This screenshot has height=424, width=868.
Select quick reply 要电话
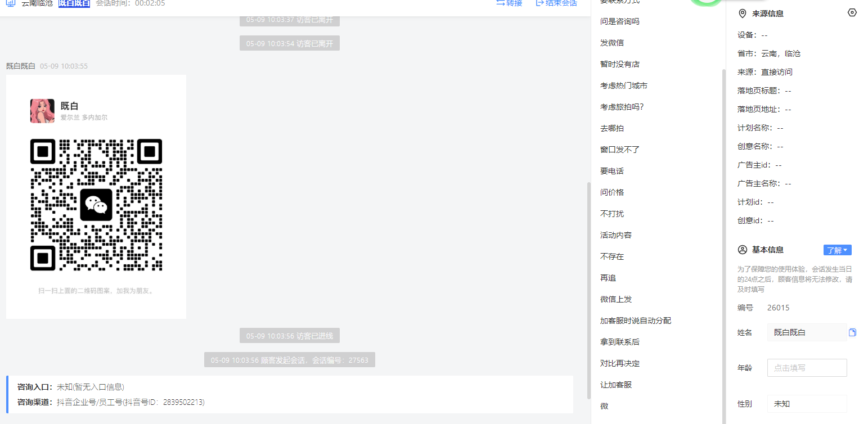612,171
